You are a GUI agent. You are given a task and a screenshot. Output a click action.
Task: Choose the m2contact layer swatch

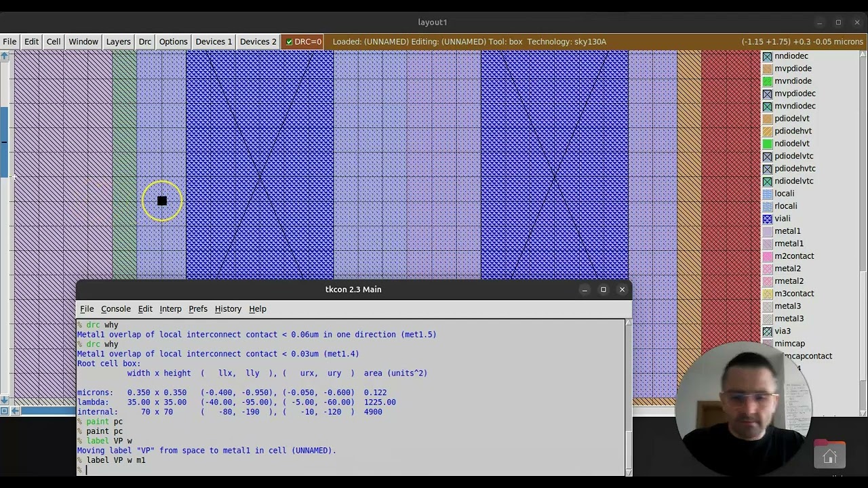click(x=768, y=256)
